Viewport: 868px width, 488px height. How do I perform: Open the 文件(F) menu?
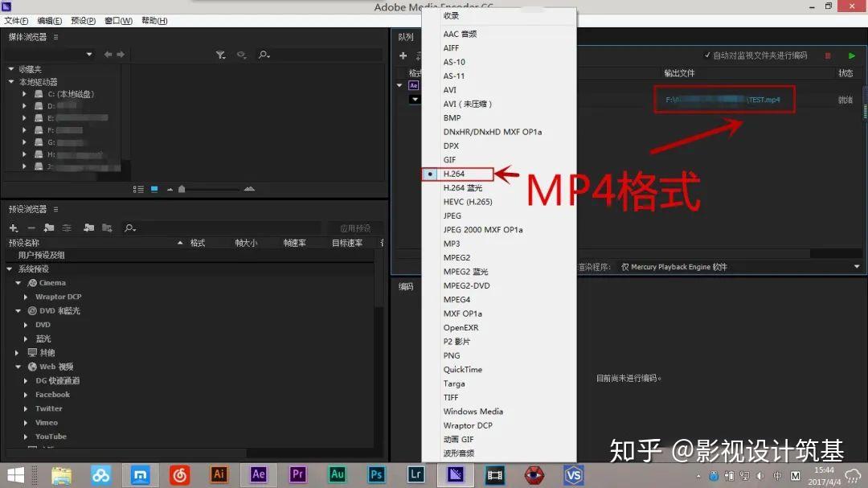[x=16, y=20]
